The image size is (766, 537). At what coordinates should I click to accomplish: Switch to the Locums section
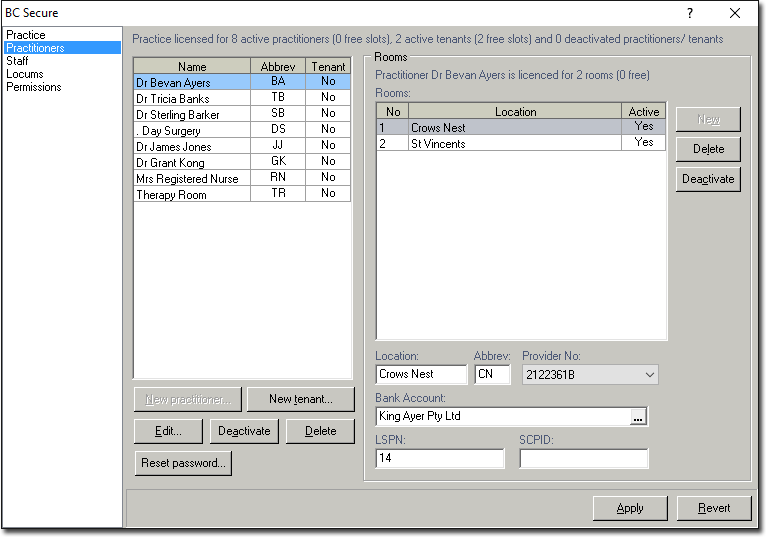point(25,74)
